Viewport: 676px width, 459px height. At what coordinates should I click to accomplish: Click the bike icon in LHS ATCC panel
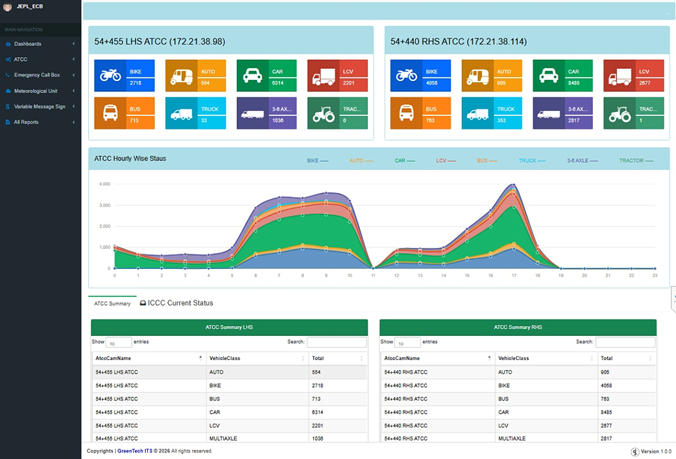pos(110,76)
